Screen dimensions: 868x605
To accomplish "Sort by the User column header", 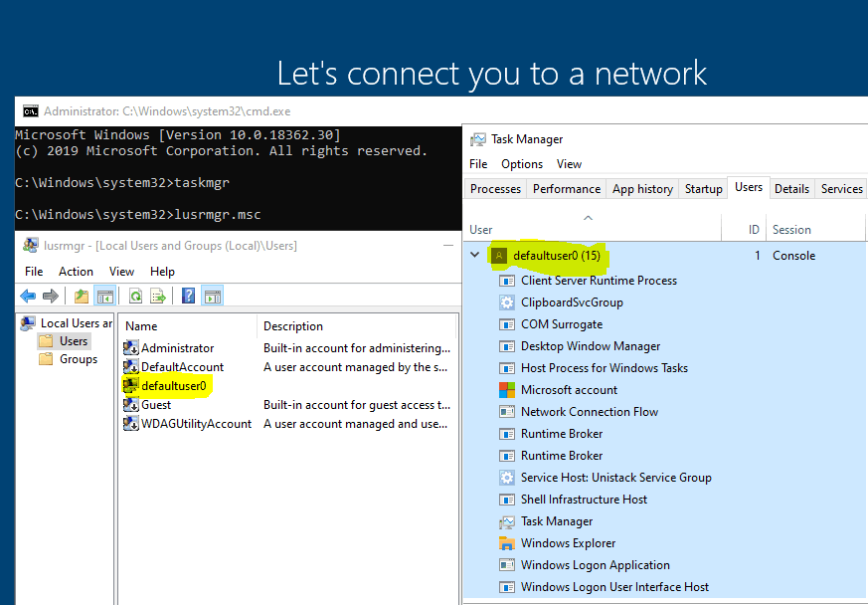I will pos(593,227).
